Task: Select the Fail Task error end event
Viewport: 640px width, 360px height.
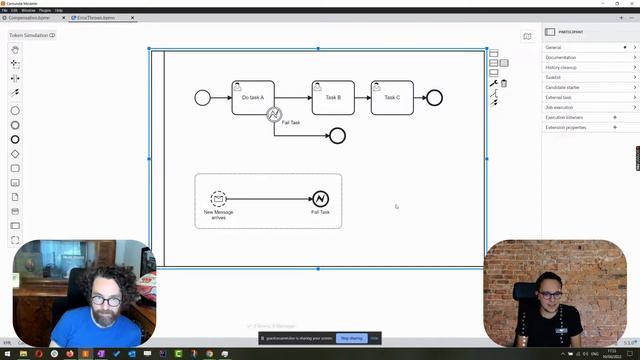Action: (x=320, y=199)
